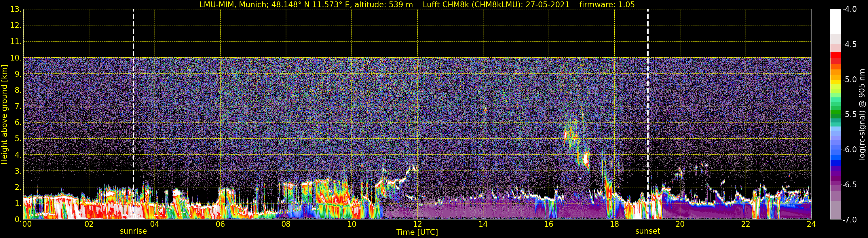Click the '-6.0' colorbar tick label
The height and width of the screenshot is (238, 868).
[849, 150]
